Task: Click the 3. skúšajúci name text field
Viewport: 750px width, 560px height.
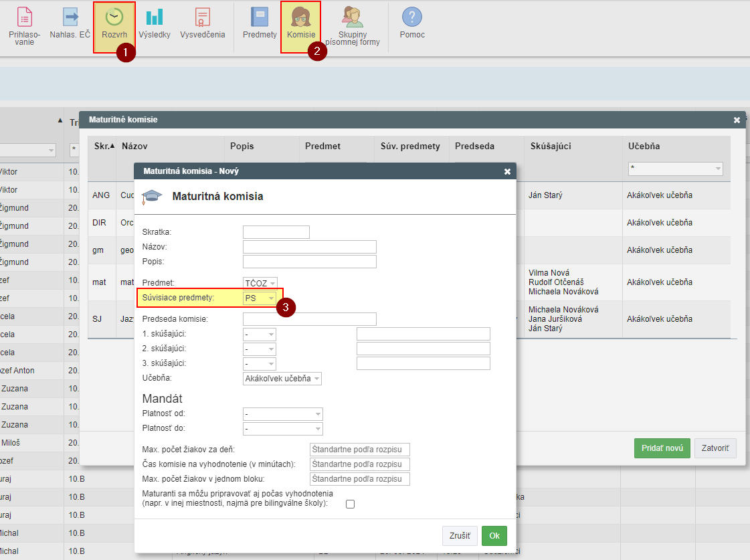Action: point(424,363)
